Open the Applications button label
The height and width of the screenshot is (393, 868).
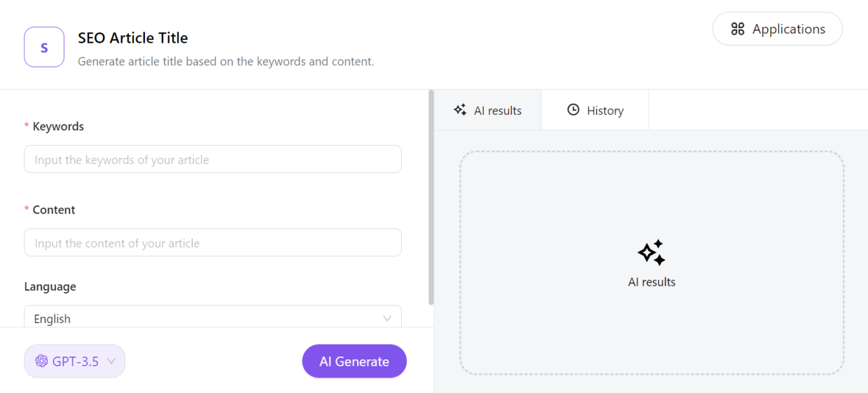788,29
